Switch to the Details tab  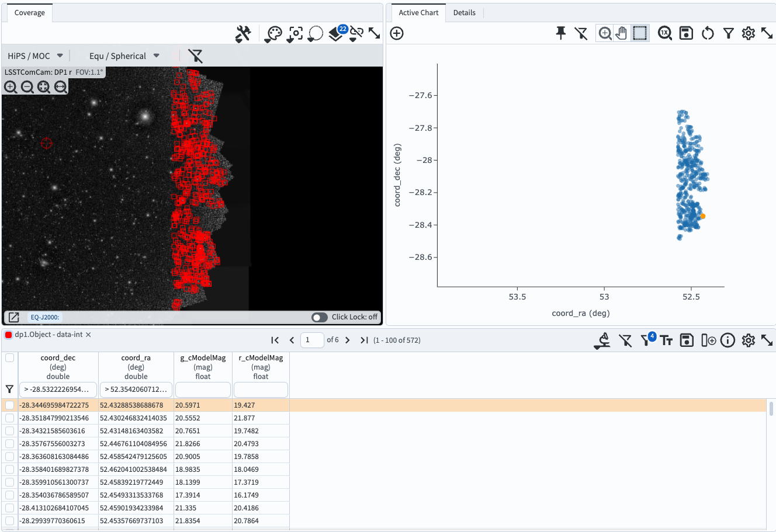pyautogui.click(x=464, y=13)
